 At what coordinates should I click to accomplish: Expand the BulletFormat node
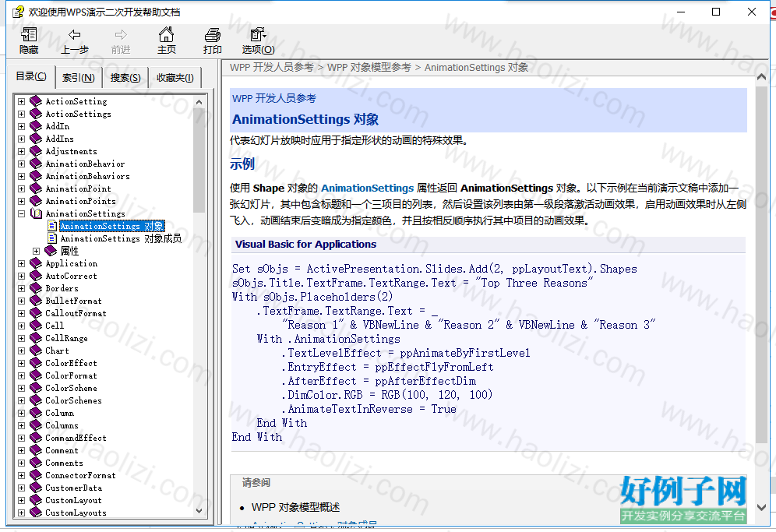(x=21, y=301)
